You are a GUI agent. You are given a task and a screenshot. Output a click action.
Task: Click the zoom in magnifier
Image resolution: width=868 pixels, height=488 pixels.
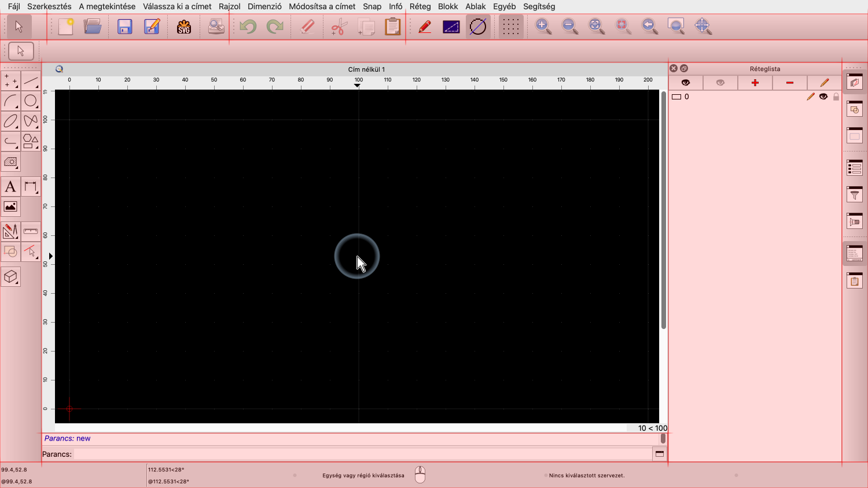click(543, 27)
